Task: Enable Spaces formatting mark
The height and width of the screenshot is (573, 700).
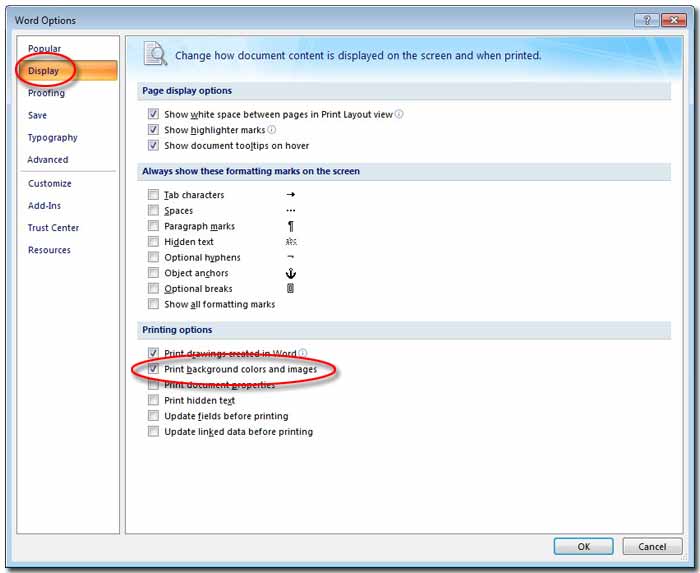Action: point(153,210)
